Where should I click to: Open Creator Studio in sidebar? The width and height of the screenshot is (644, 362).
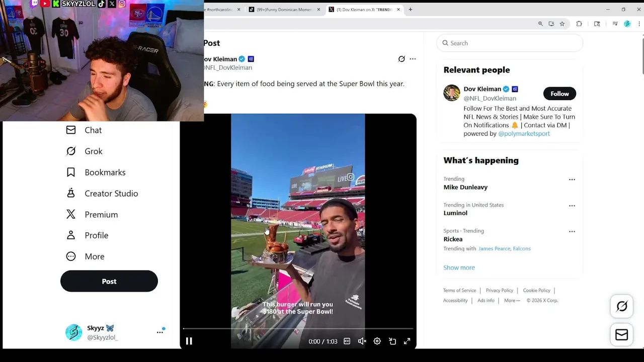102,194
